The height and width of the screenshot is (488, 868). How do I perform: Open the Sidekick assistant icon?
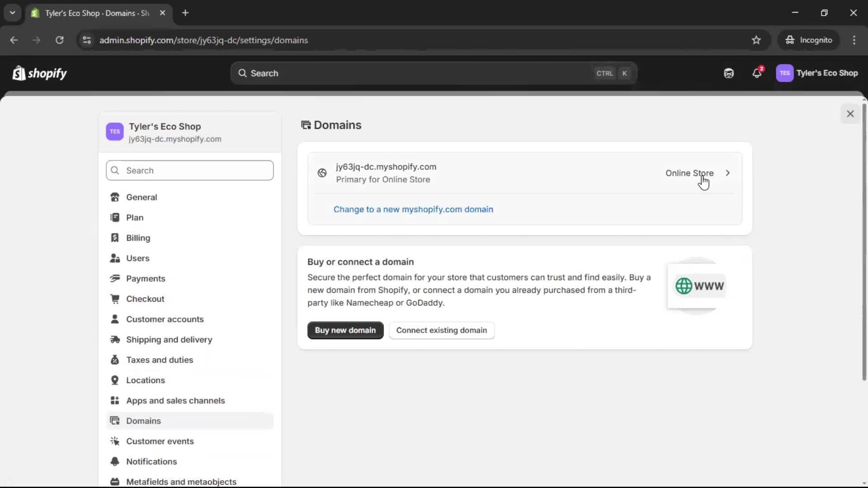click(x=728, y=73)
